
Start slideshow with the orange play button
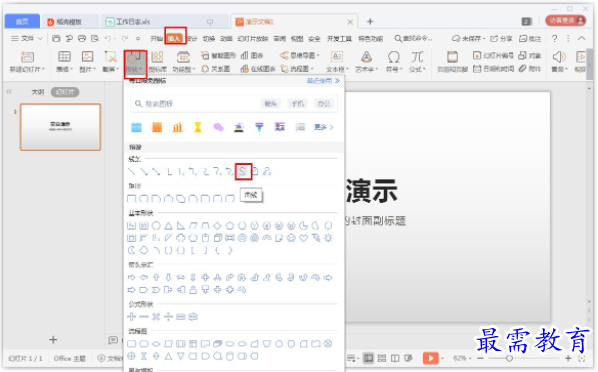(x=430, y=358)
